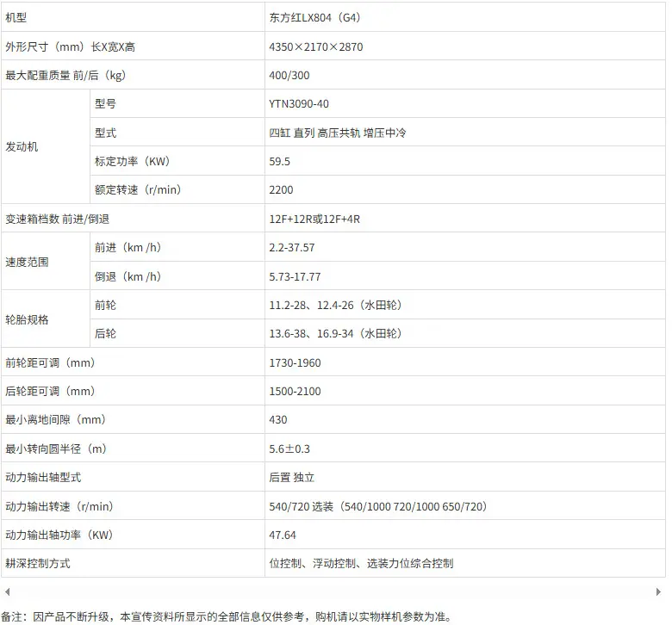Click the 型式 sub-label

click(x=105, y=133)
